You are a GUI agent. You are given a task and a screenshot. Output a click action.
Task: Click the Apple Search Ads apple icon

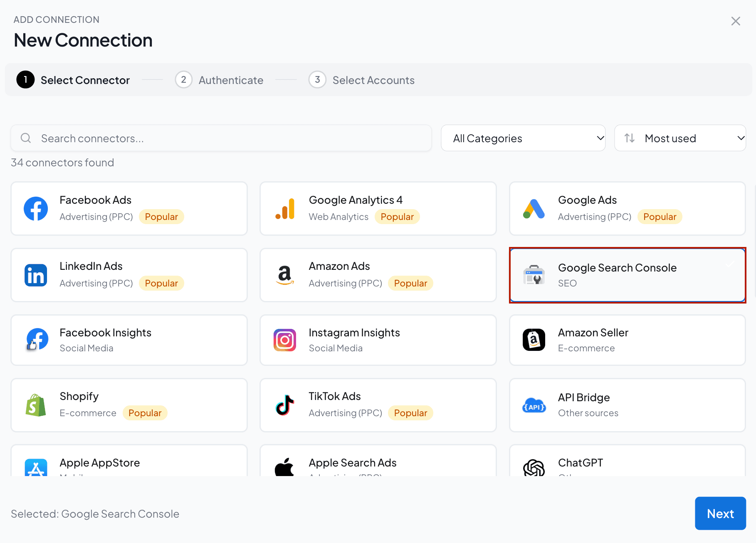[x=285, y=467]
